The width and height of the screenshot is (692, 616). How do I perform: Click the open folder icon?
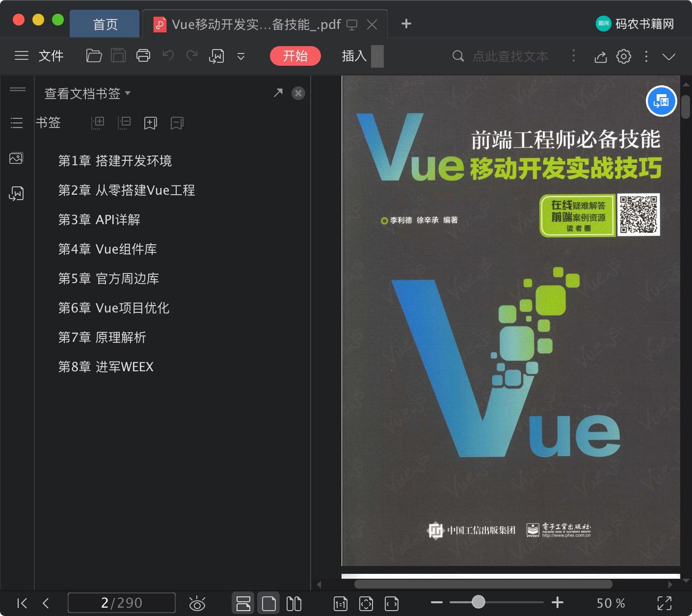(94, 56)
